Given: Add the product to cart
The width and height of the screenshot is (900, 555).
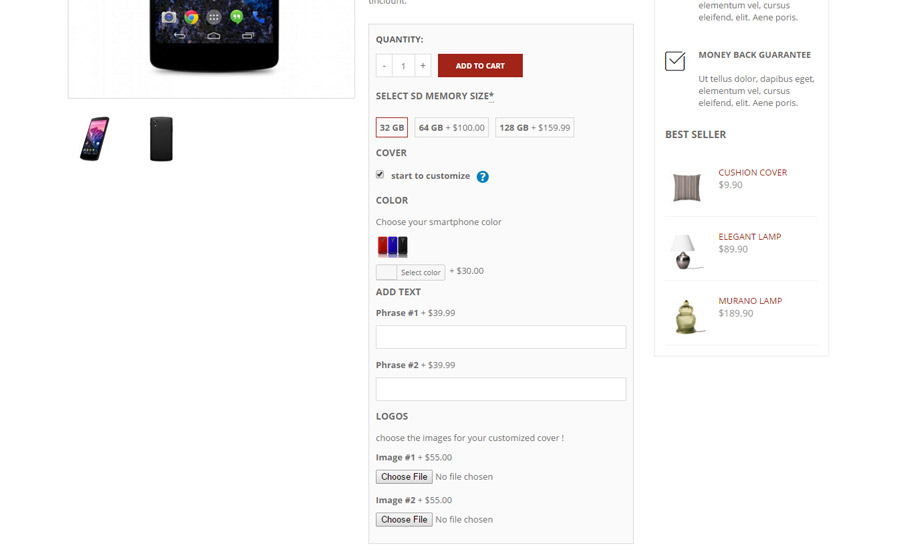Looking at the screenshot, I should click(480, 65).
